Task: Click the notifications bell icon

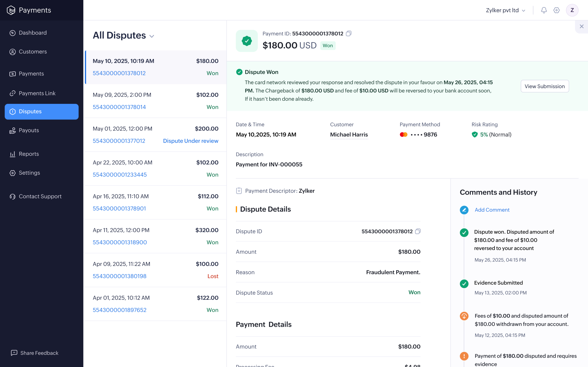Action: tap(544, 10)
